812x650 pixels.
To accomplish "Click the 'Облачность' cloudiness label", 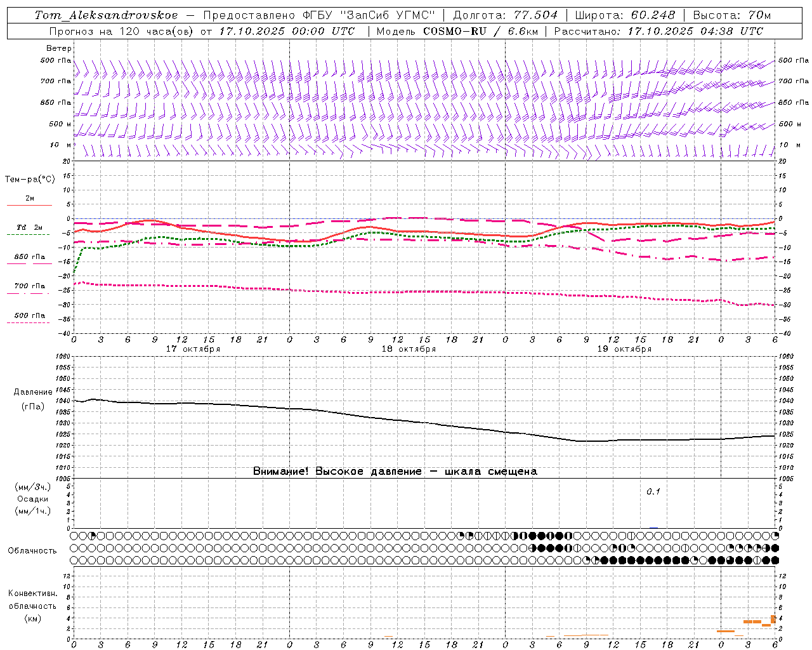I will tap(32, 551).
